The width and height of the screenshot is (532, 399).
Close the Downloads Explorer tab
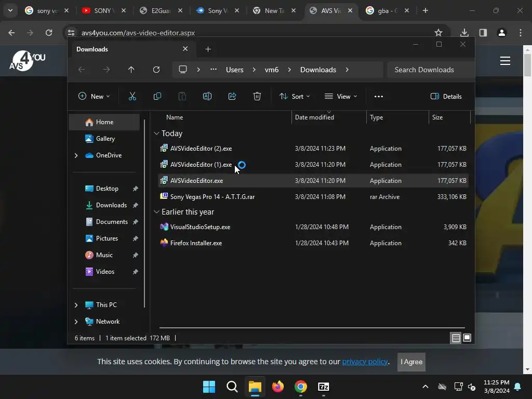[185, 49]
